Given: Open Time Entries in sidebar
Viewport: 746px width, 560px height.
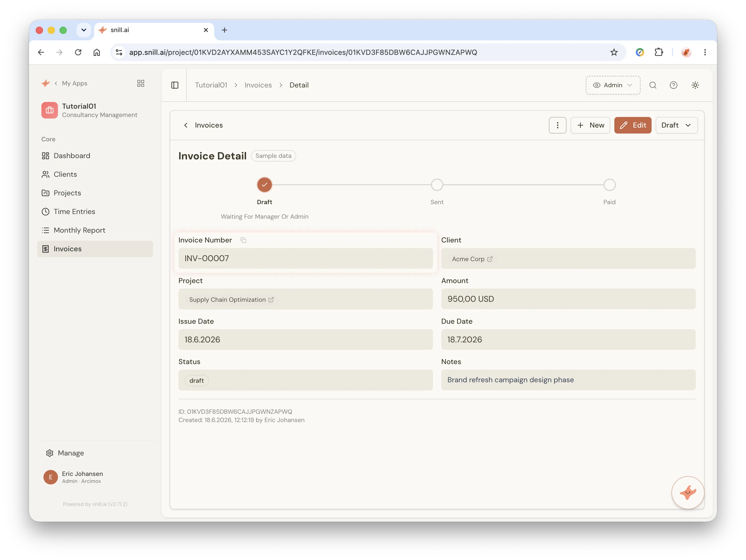Looking at the screenshot, I should 95,211.
